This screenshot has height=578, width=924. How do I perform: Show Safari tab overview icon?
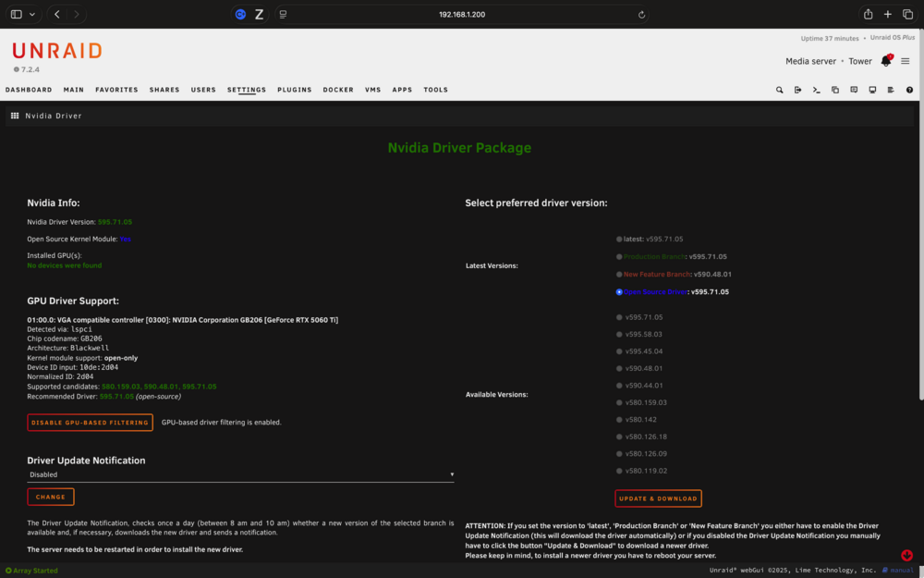907,14
